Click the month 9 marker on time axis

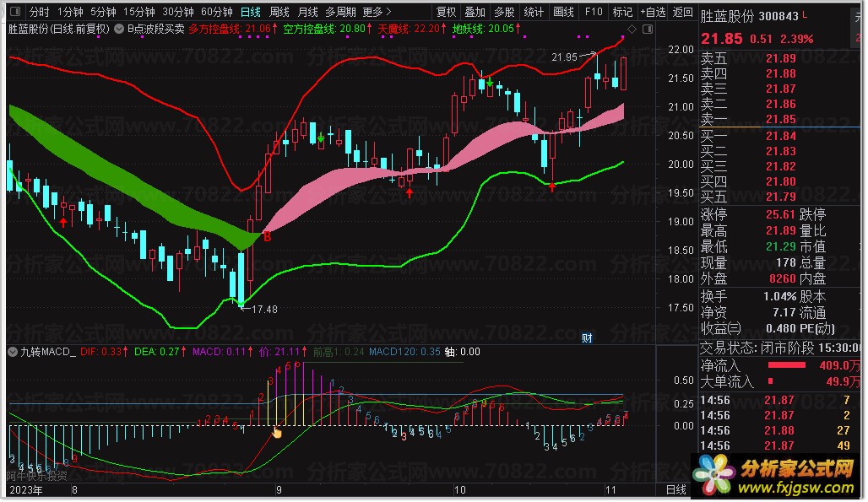coord(279,490)
